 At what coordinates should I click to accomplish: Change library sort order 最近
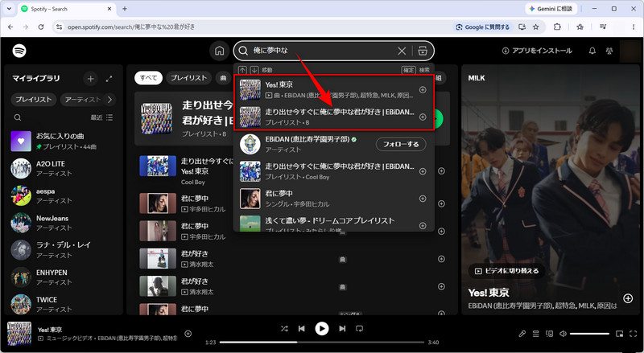[101, 117]
